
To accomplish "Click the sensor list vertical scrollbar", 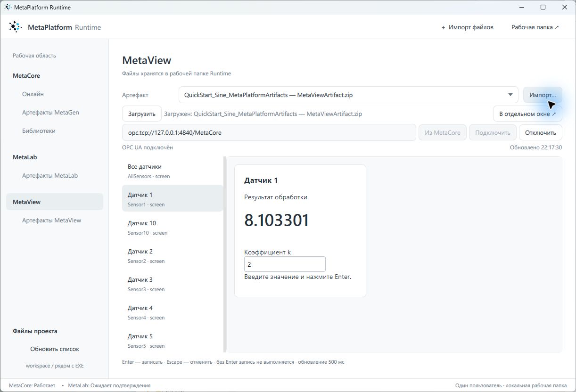I will [x=225, y=254].
